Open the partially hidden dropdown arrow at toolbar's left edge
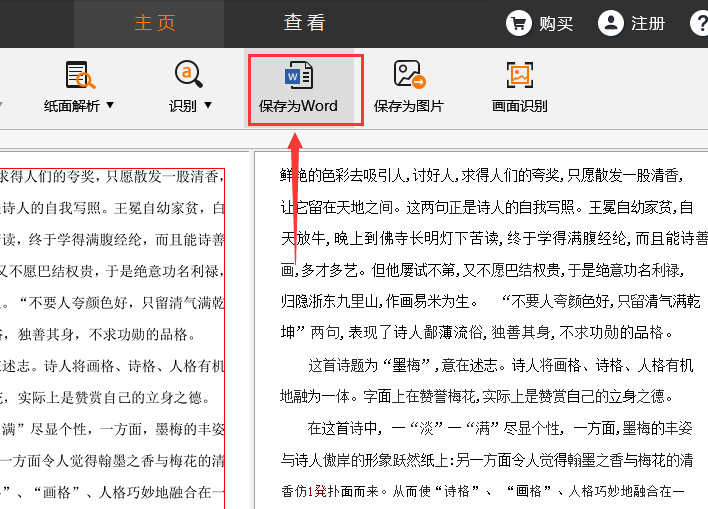The height and width of the screenshot is (509, 708). (2, 105)
